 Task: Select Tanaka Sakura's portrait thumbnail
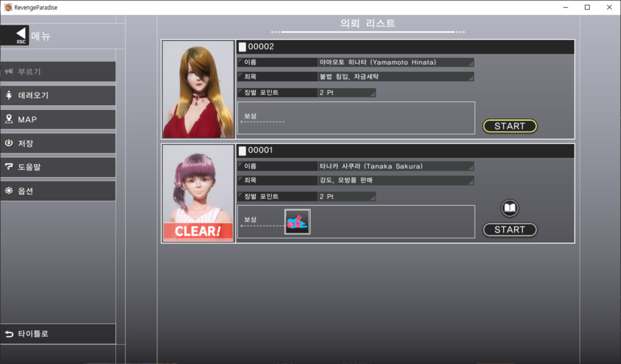(x=198, y=193)
